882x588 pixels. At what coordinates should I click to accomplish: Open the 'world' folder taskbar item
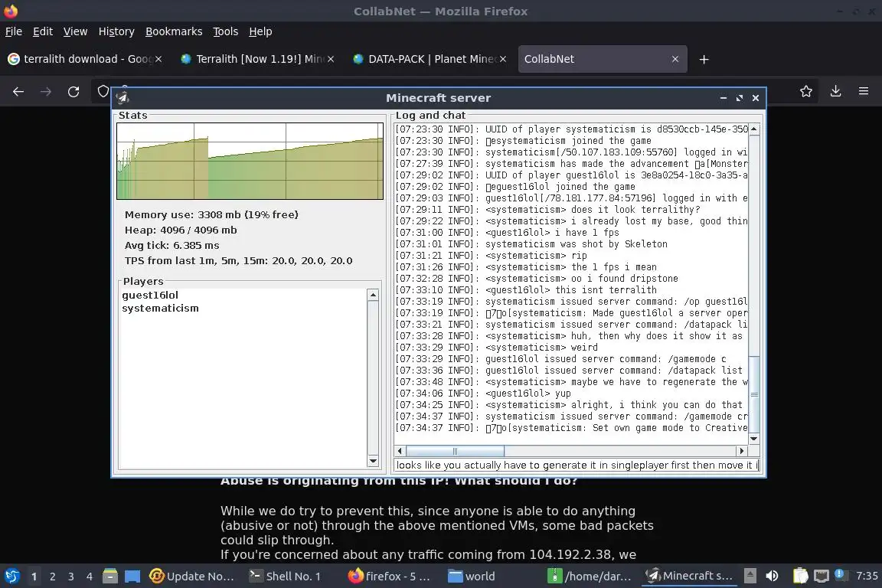point(472,577)
